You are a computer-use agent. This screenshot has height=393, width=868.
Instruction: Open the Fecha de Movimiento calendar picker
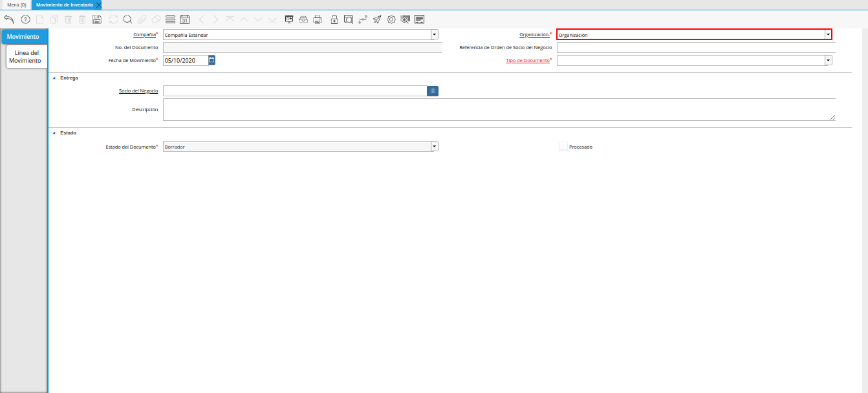click(x=212, y=60)
